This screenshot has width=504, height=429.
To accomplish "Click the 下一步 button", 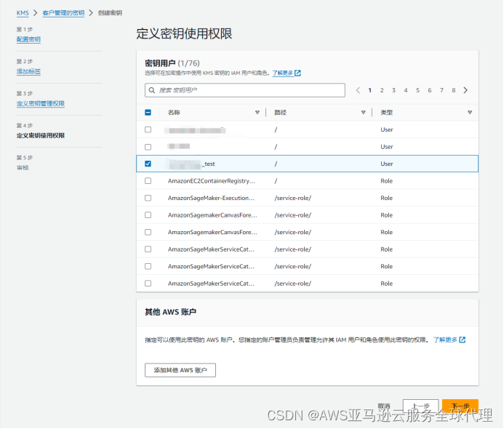I will [460, 406].
